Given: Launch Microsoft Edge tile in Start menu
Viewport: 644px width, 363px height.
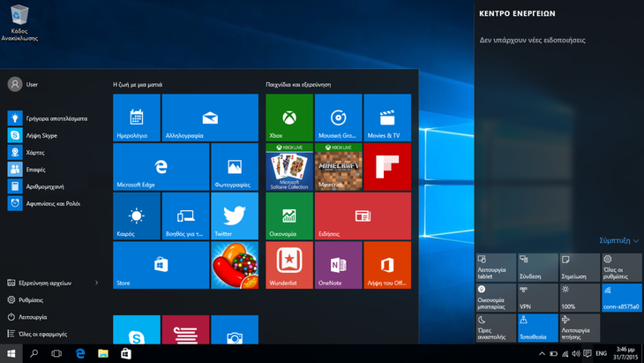Looking at the screenshot, I should click(x=161, y=167).
